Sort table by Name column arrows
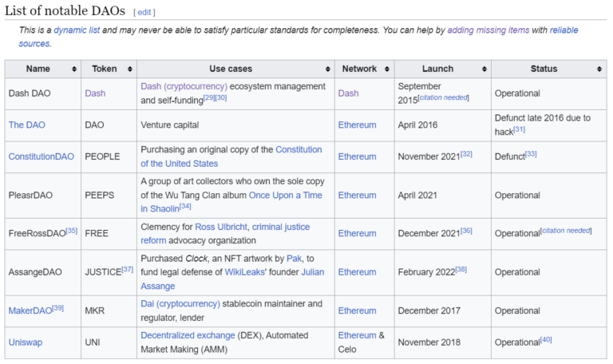 [74, 69]
